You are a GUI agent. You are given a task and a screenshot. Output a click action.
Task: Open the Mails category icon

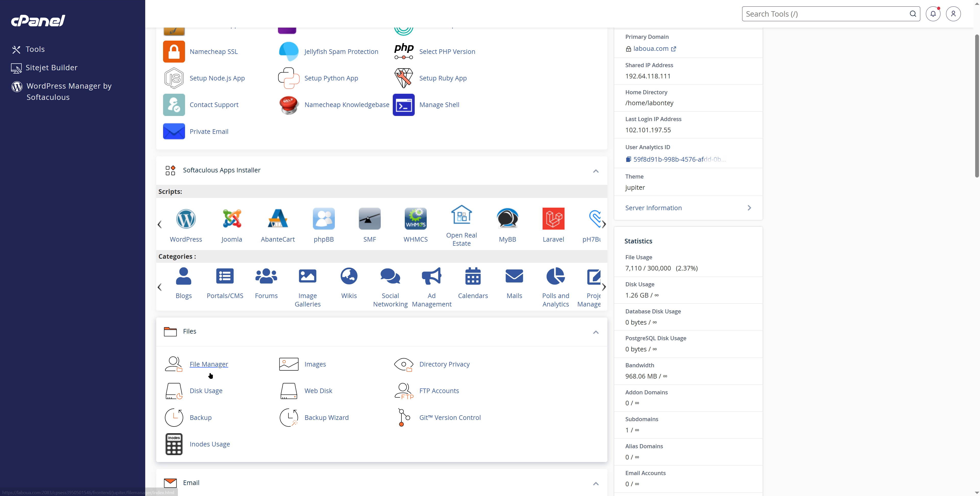pos(514,276)
